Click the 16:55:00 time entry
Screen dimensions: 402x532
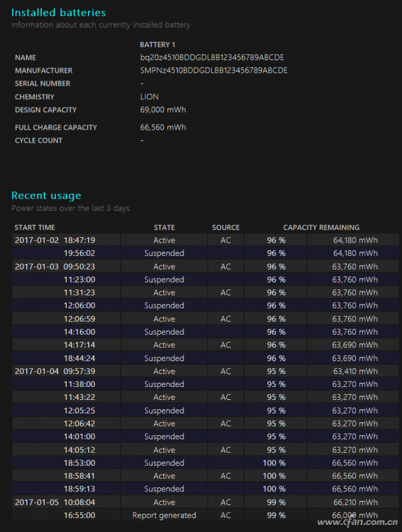click(79, 515)
